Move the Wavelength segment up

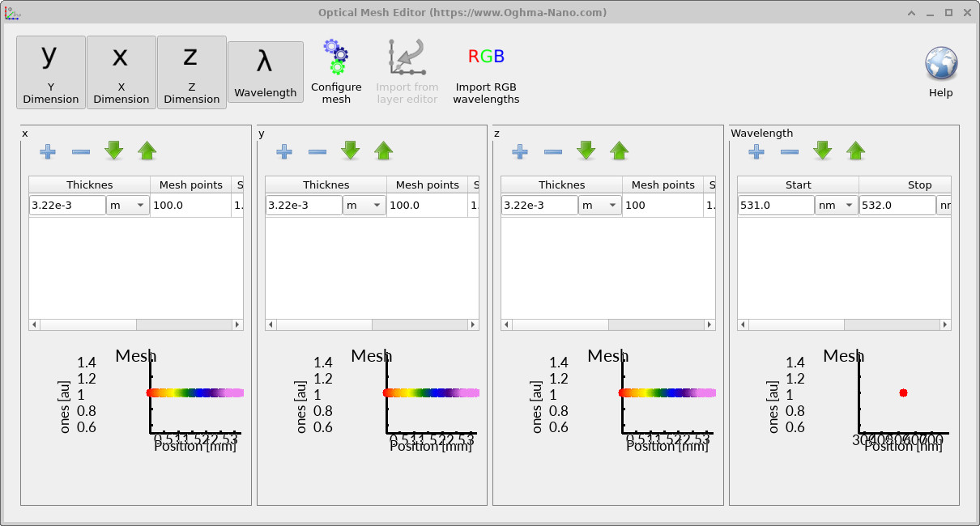pyautogui.click(x=856, y=151)
